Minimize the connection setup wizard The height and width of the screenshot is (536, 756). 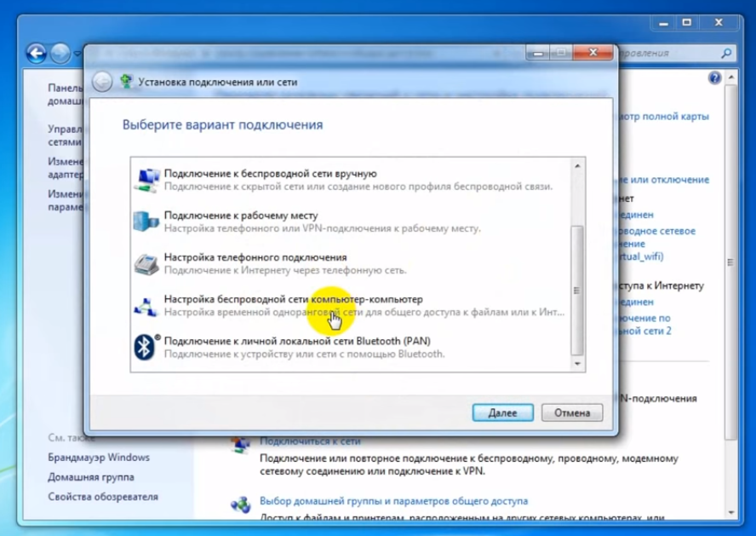click(x=537, y=53)
